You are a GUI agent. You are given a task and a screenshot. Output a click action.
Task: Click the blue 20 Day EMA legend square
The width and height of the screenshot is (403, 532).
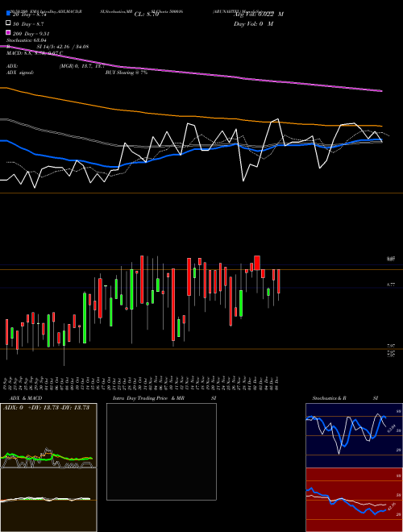pos(9,14)
